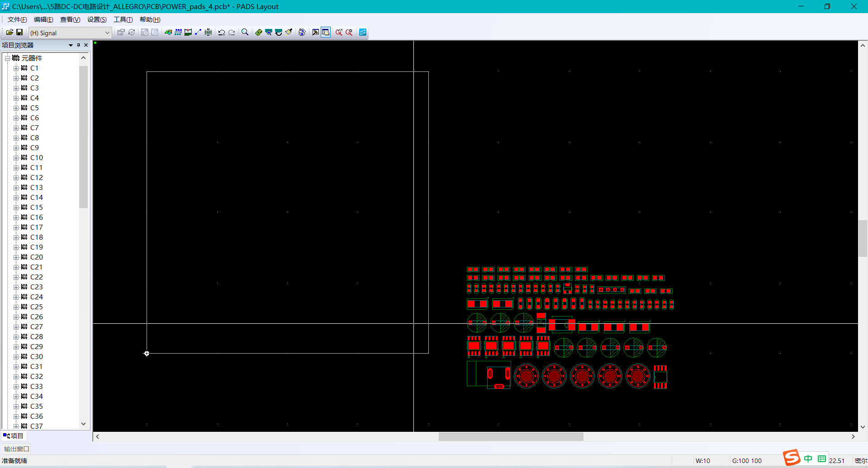Expand the C1 component node
This screenshot has width=868, height=468.
[x=16, y=68]
